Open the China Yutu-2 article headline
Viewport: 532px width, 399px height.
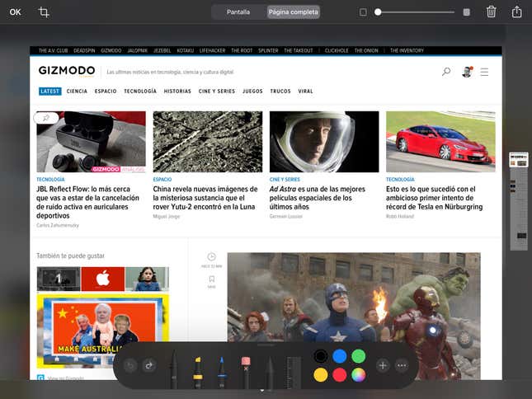click(x=205, y=198)
